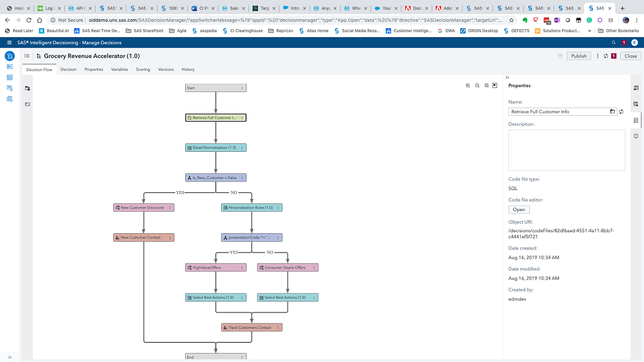The width and height of the screenshot is (644, 362).
Task: Open the comments pane icon on right rail
Action: (636, 136)
